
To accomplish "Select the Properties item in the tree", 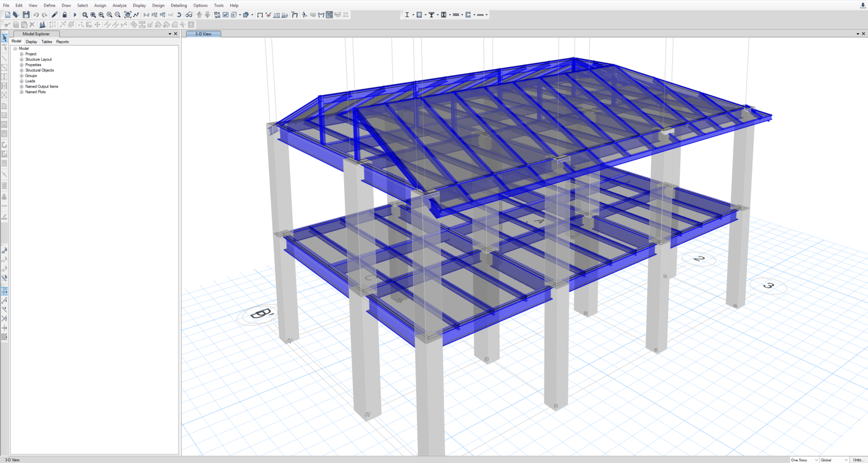I will tap(33, 65).
